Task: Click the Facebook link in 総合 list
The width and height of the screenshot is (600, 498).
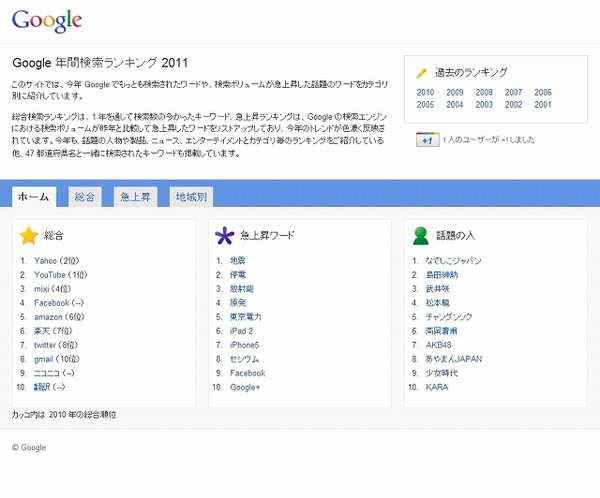Action: 52,303
